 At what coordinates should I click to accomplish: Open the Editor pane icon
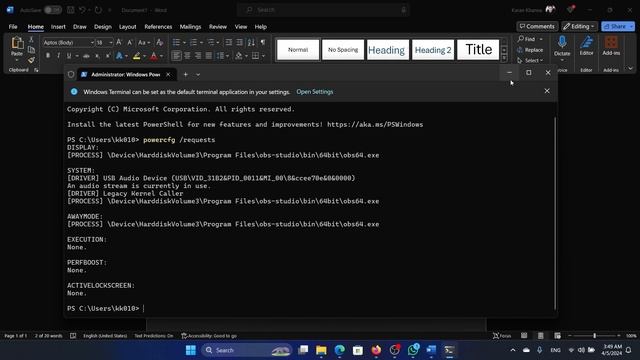coord(587,42)
